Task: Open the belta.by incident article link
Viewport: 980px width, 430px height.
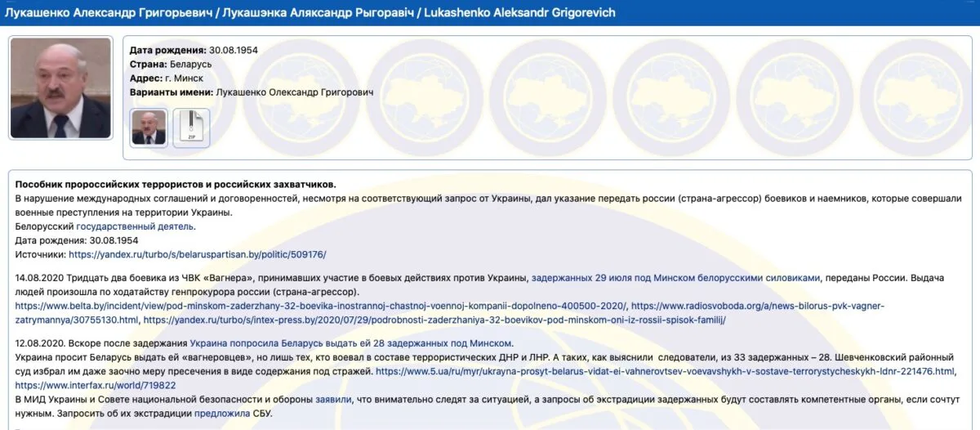Action: pyautogui.click(x=320, y=306)
